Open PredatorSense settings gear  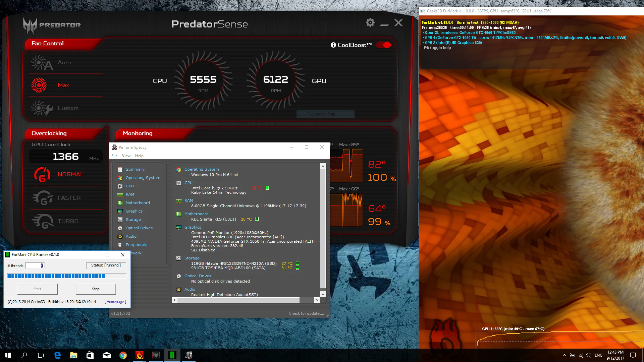tap(370, 23)
